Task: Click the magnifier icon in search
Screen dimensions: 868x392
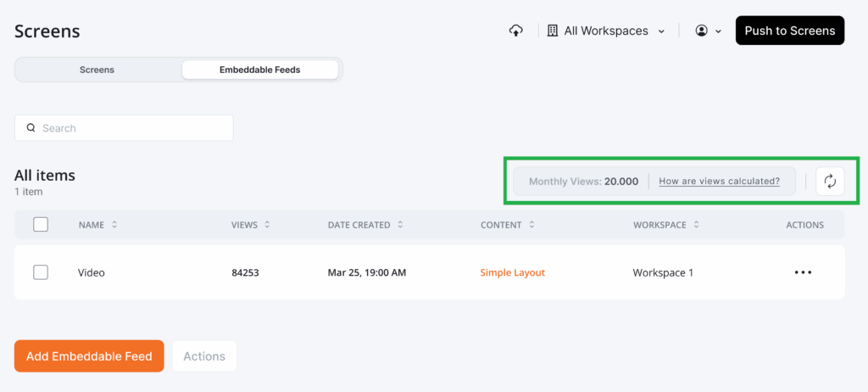Action: click(31, 128)
